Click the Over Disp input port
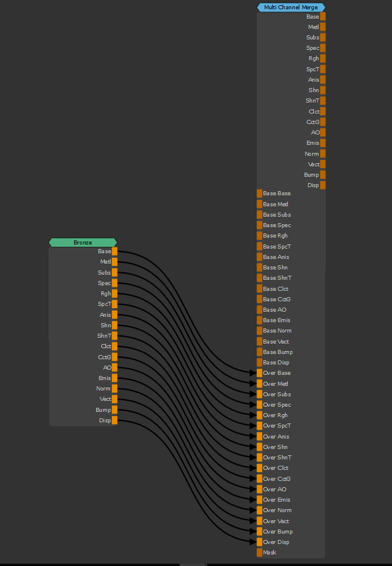Image resolution: width=392 pixels, height=566 pixels. [259, 542]
